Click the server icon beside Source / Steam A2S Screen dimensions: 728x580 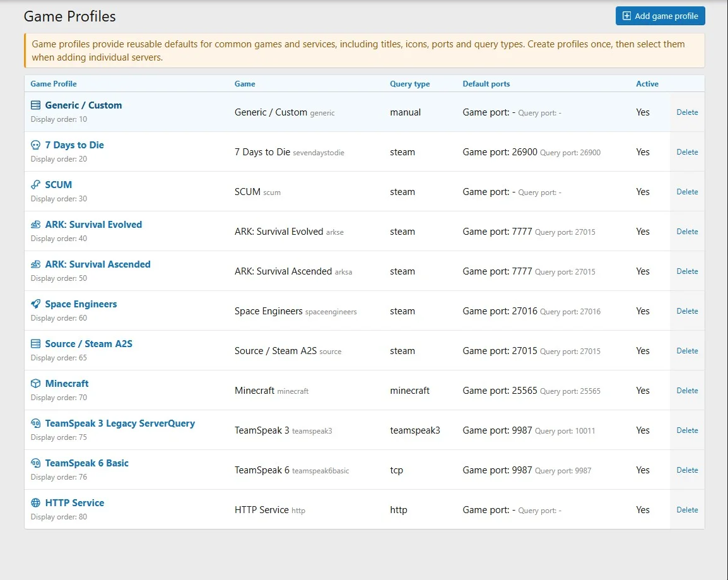pos(35,343)
